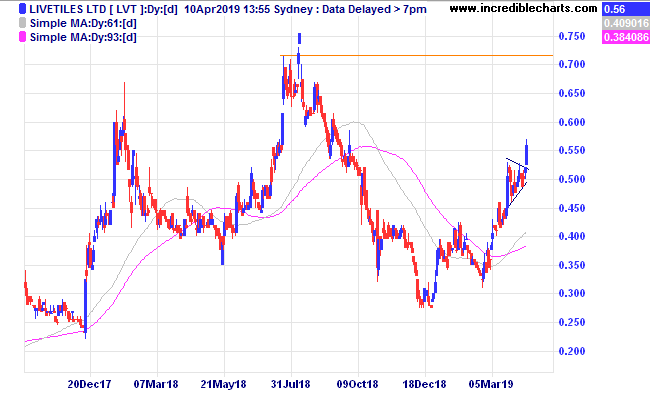Click the 09Oct18 date axis label

(x=357, y=384)
